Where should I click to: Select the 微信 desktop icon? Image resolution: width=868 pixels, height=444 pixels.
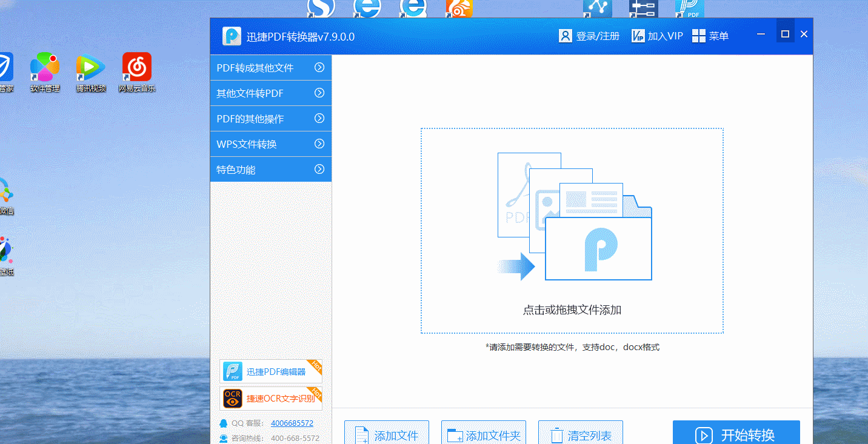[6, 196]
